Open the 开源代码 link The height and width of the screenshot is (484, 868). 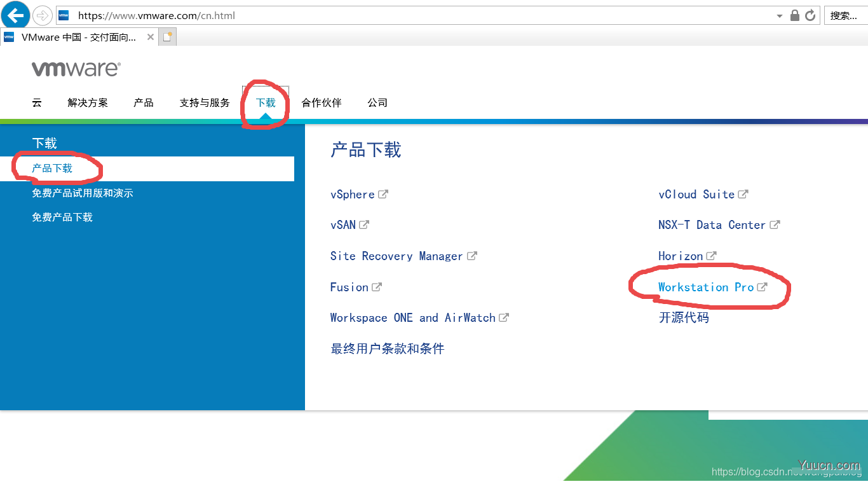[x=684, y=317]
